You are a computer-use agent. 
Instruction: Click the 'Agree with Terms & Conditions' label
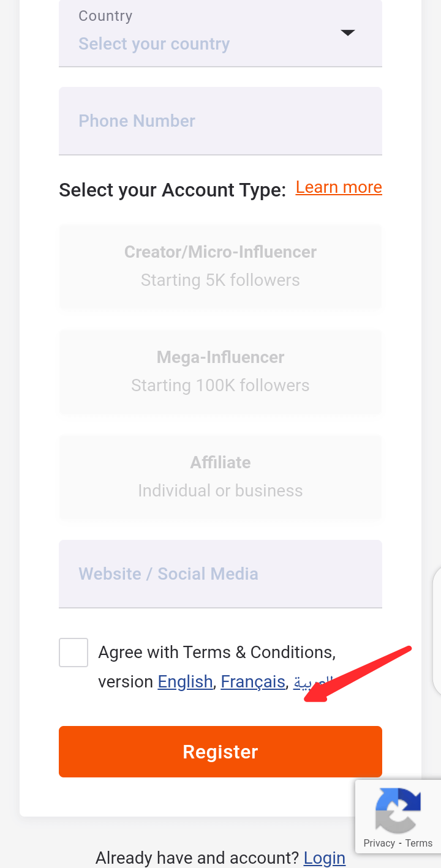(217, 653)
